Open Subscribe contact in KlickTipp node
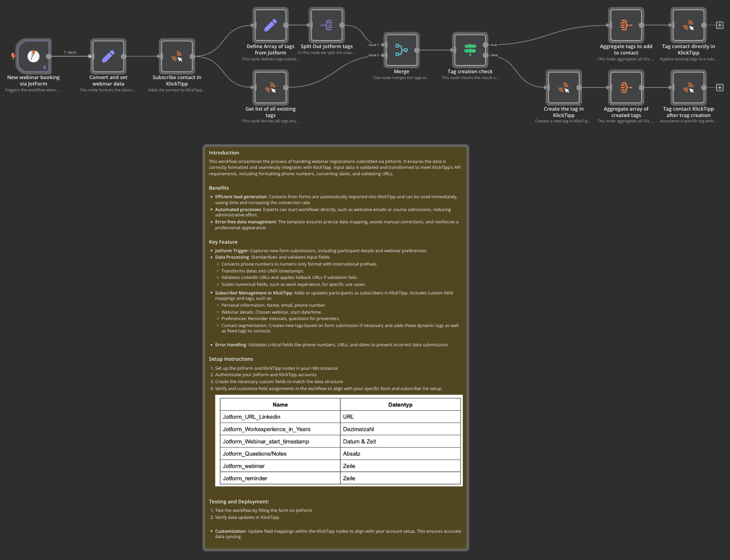Image resolution: width=730 pixels, height=560 pixels. (x=177, y=56)
